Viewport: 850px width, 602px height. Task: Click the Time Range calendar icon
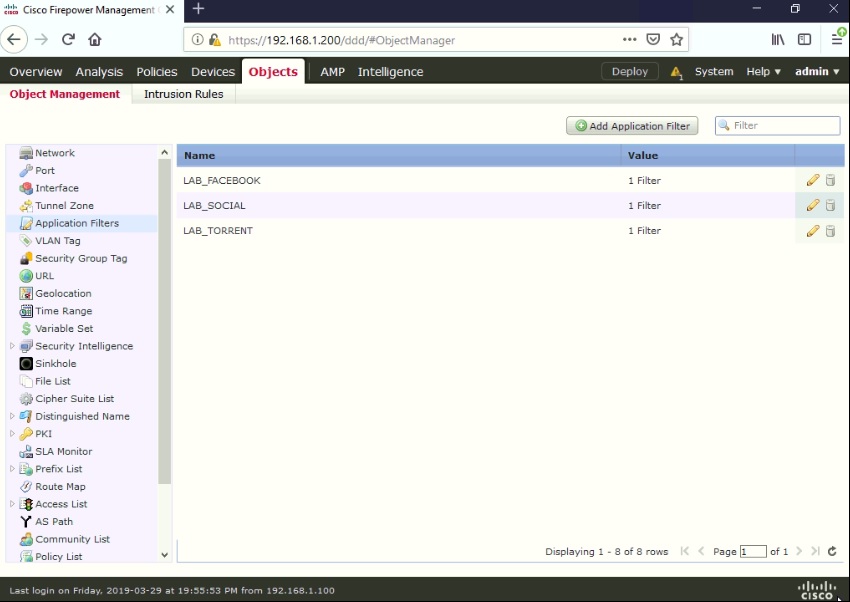(25, 311)
